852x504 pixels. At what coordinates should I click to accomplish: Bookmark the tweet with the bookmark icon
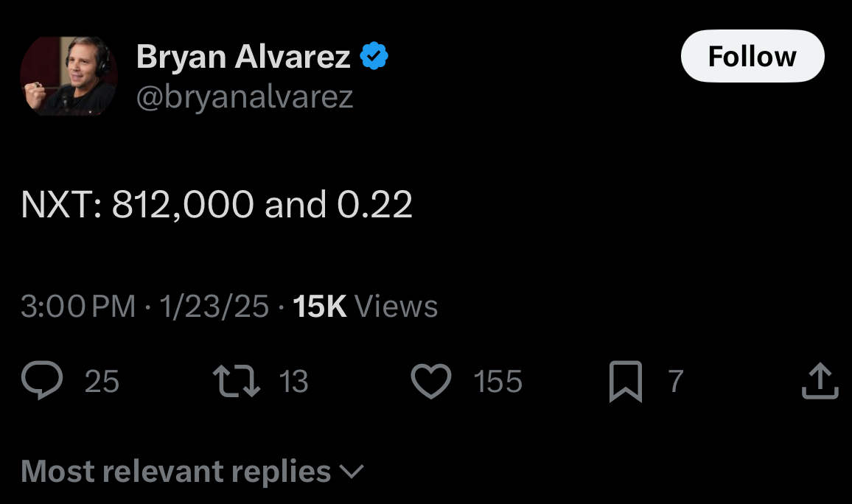[x=625, y=383]
